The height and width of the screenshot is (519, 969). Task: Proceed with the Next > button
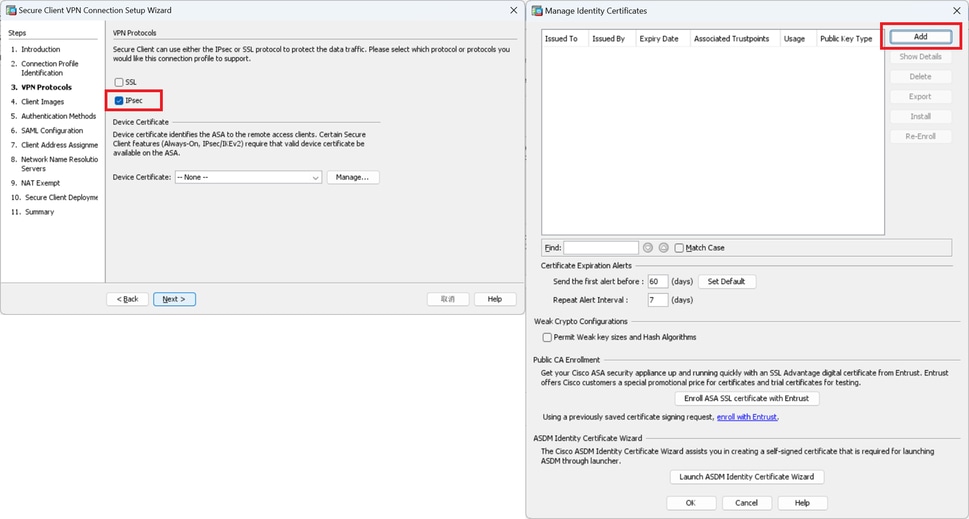click(x=174, y=299)
